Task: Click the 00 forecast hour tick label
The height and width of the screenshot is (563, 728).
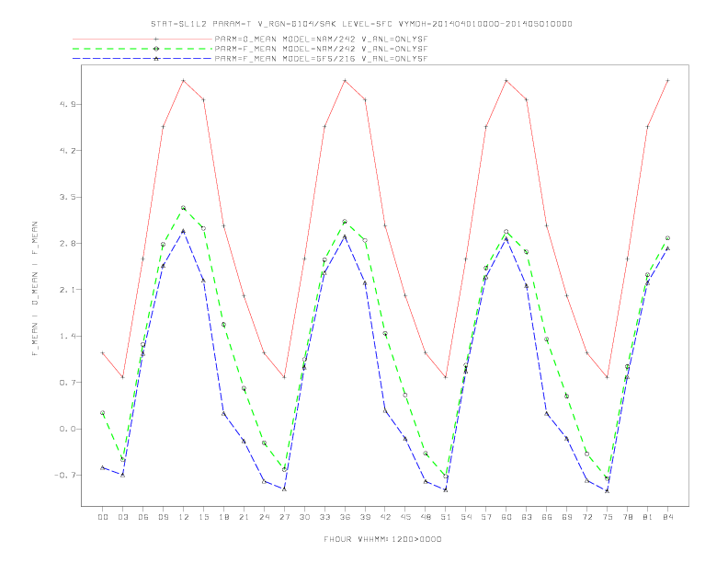Action: (103, 517)
